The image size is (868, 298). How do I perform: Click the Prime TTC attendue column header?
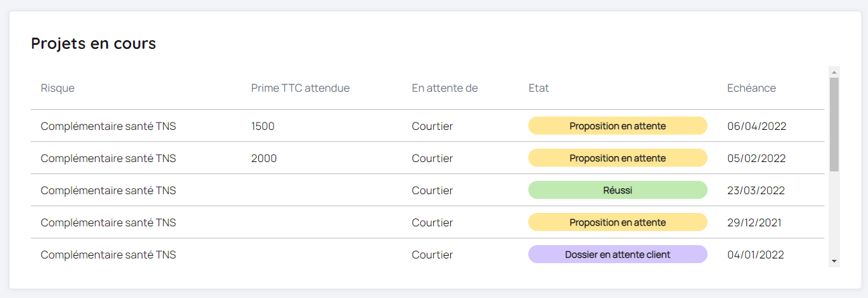[x=300, y=88]
